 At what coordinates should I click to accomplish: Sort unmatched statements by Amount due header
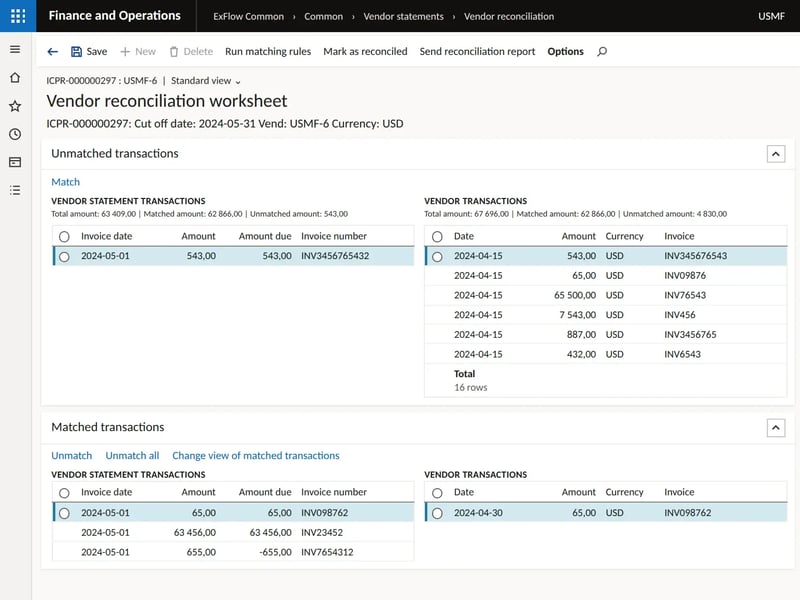point(265,236)
